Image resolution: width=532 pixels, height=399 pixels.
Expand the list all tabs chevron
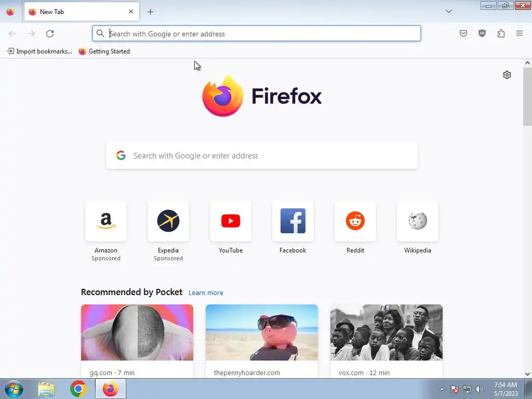pos(448,11)
